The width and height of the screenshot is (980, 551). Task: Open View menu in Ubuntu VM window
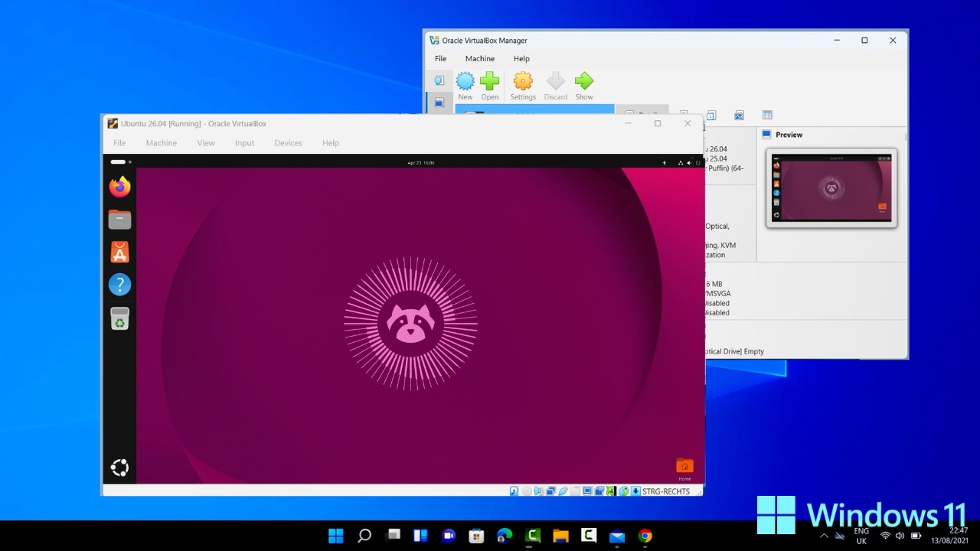coord(206,143)
